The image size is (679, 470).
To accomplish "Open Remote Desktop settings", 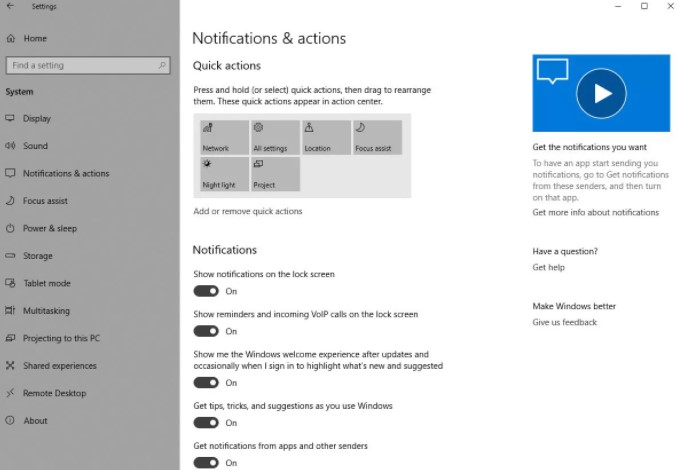I will tap(55, 393).
